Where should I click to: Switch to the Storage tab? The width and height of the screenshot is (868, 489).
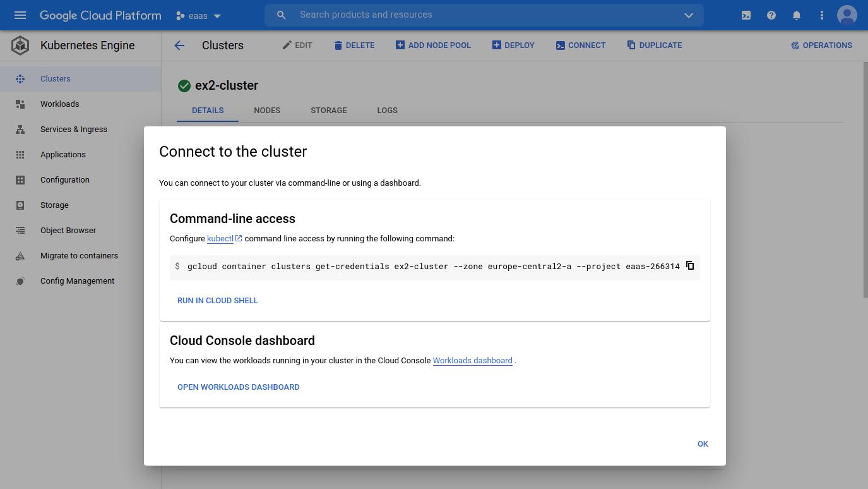coord(329,111)
